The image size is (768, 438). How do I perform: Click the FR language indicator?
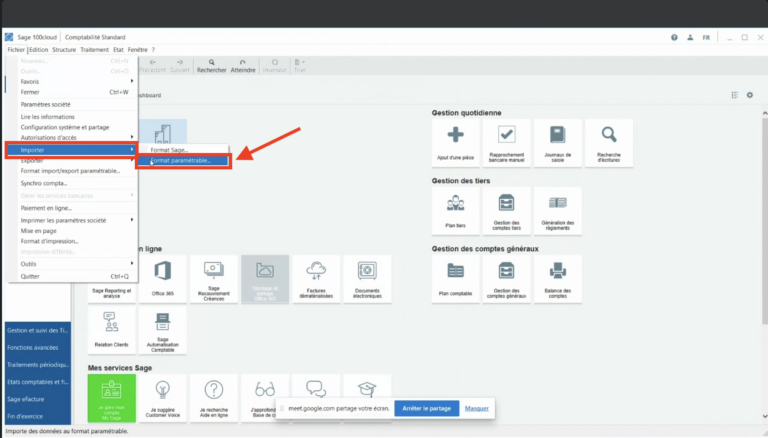(706, 37)
